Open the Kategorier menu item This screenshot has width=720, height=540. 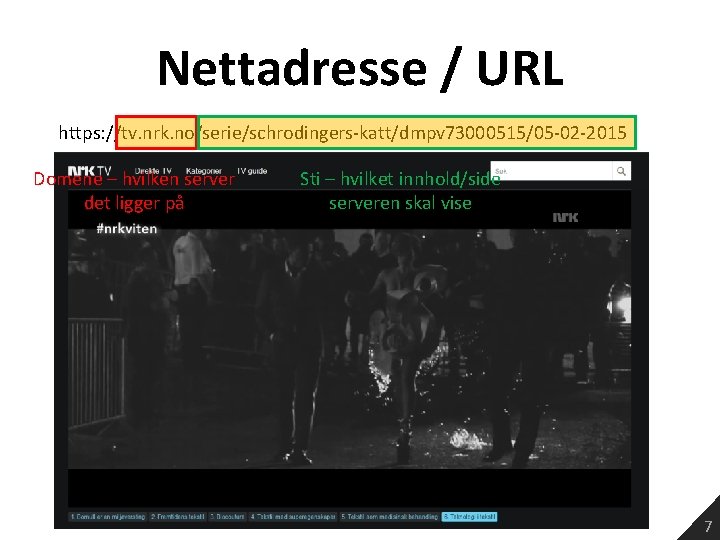(x=203, y=171)
